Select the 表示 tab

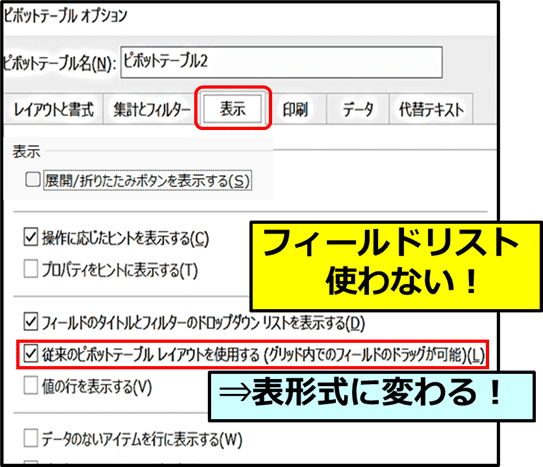[232, 108]
